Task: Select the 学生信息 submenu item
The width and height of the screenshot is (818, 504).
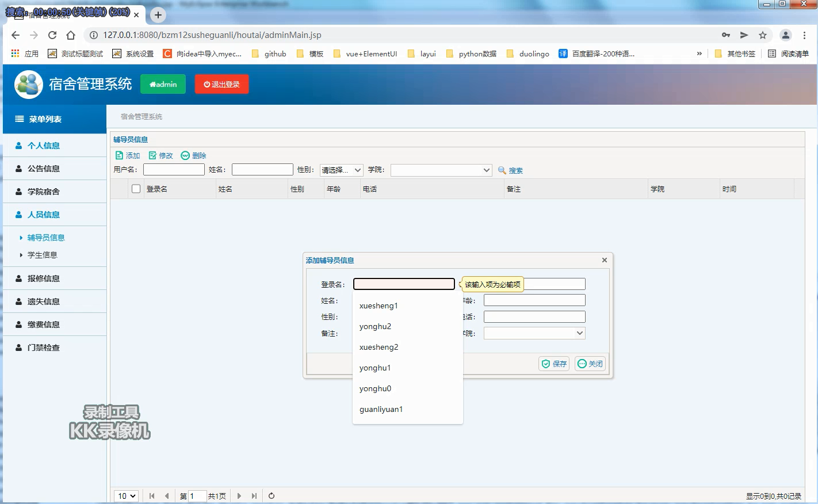Action: coord(42,255)
